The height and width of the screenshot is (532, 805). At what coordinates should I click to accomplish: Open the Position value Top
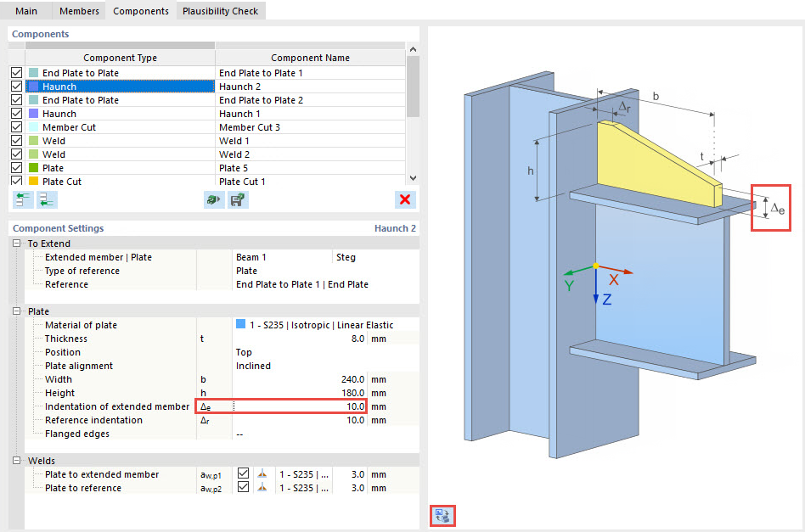coord(325,352)
